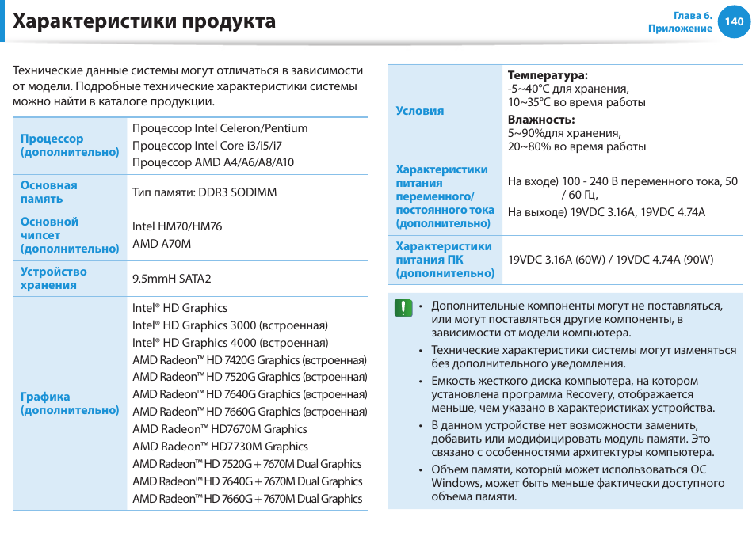Select text 'Intel HM70/HM76'

[x=177, y=226]
